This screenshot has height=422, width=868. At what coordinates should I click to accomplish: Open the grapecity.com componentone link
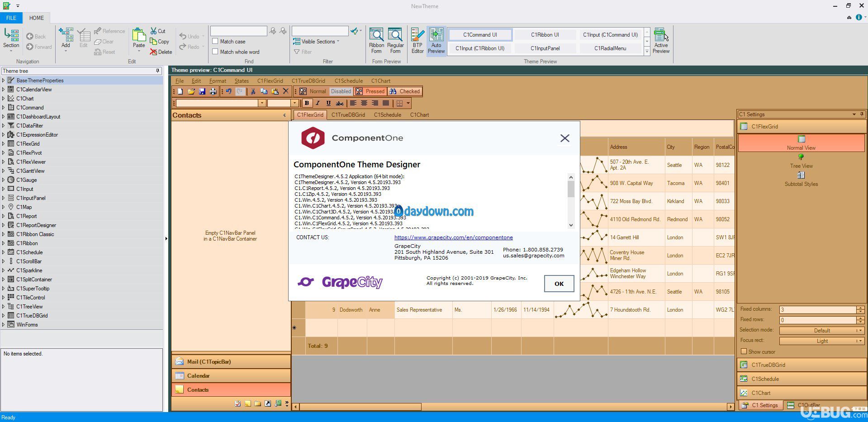tap(453, 237)
